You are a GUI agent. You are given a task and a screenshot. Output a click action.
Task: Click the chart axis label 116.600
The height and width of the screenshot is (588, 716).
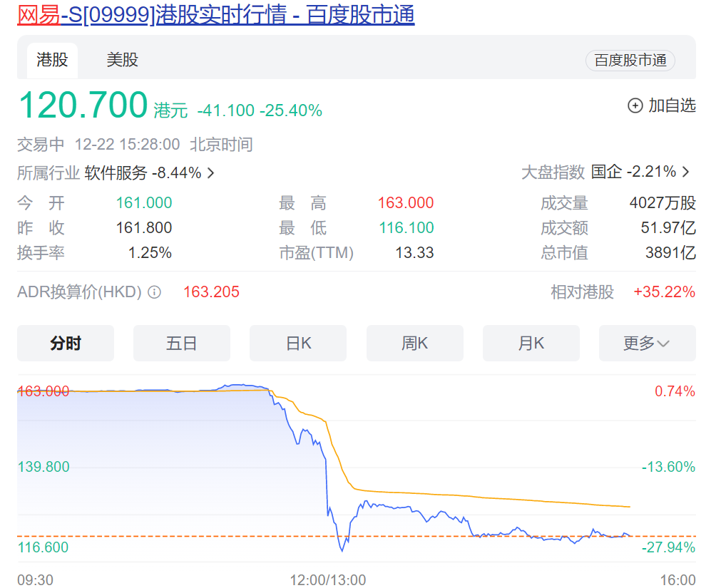point(43,547)
